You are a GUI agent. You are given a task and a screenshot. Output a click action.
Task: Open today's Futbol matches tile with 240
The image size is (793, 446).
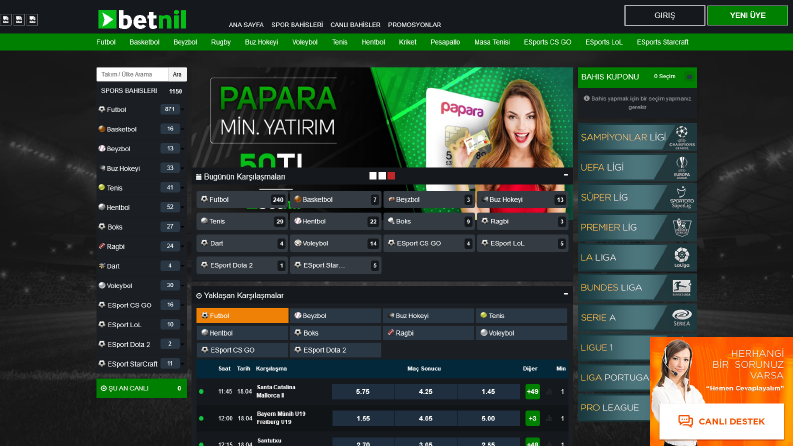[242, 200]
